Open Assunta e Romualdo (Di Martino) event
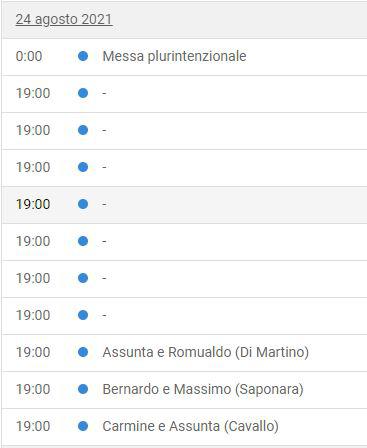Viewport: 367px width, 448px height. (206, 352)
